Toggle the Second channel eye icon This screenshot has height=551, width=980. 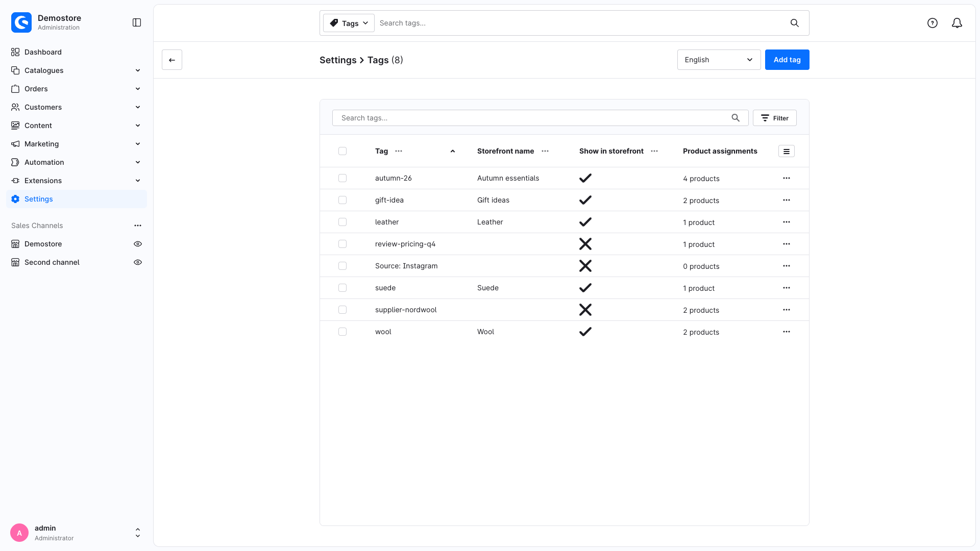point(138,262)
